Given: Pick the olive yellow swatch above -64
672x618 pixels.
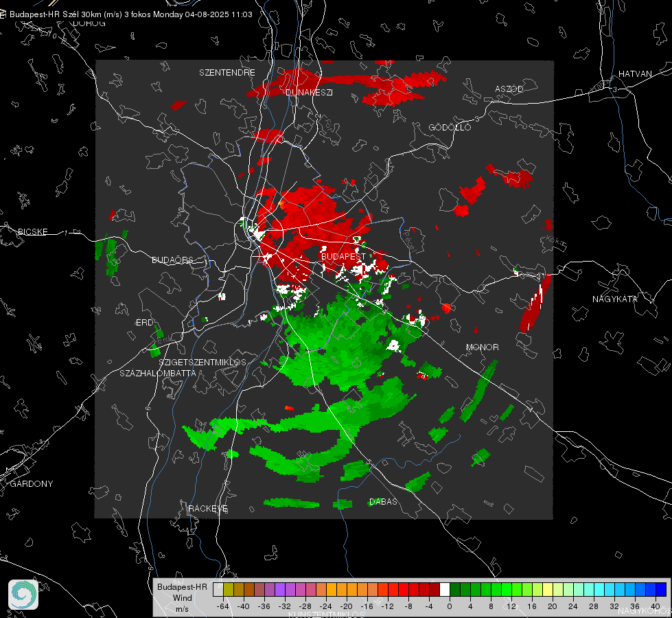Looking at the screenshot, I should 229,589.
